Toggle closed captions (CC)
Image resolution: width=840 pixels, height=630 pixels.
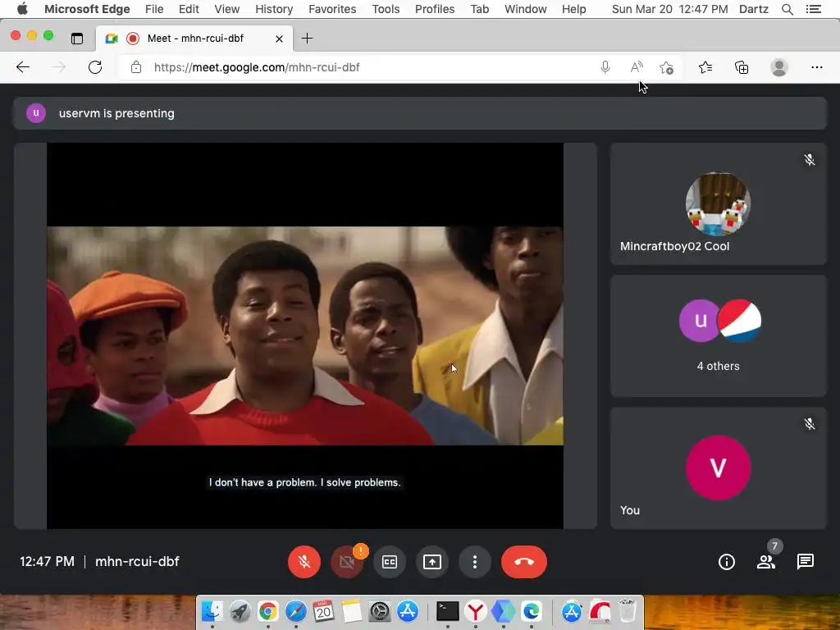click(390, 561)
